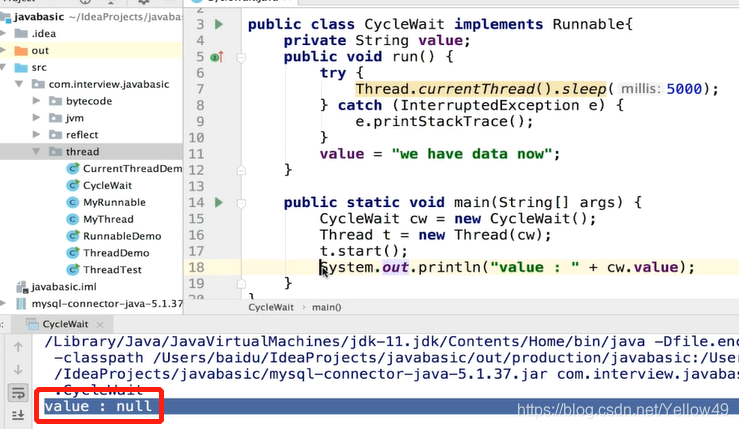The image size is (739, 429).
Task: Click Up the stack trace arrow
Action: pos(18,347)
